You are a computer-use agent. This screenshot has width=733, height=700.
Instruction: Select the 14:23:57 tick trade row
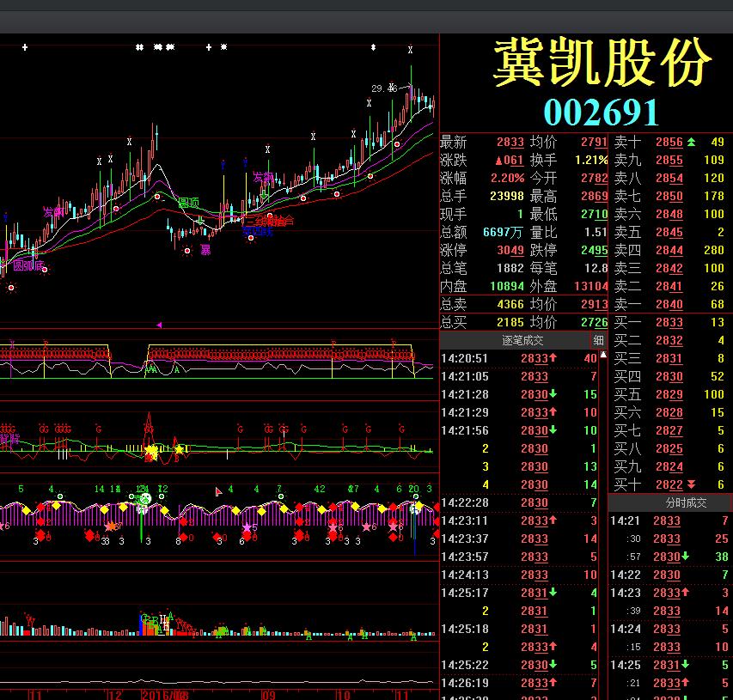coord(519,557)
